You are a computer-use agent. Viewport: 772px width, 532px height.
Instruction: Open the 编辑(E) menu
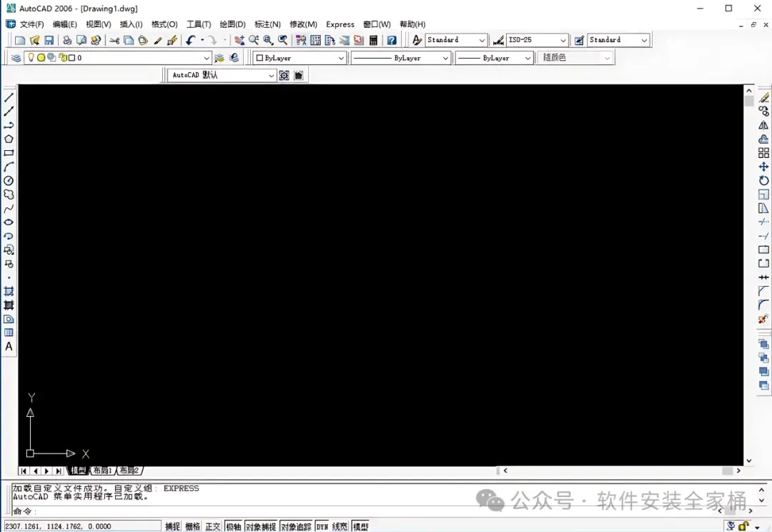[64, 24]
